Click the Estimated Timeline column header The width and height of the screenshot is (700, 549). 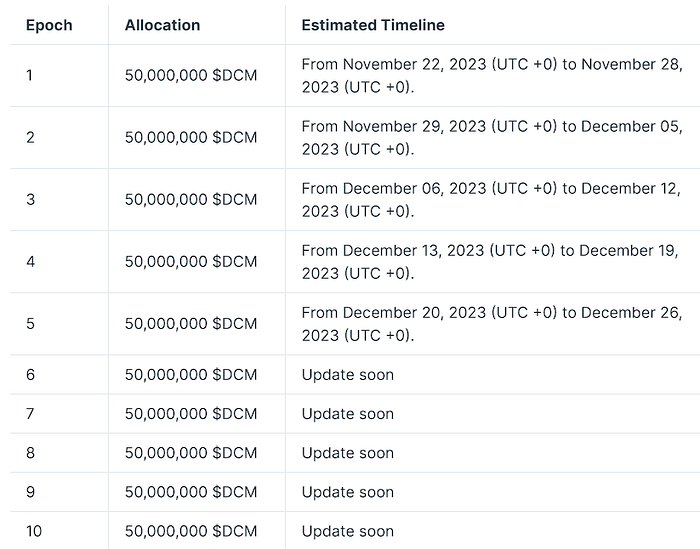click(373, 25)
